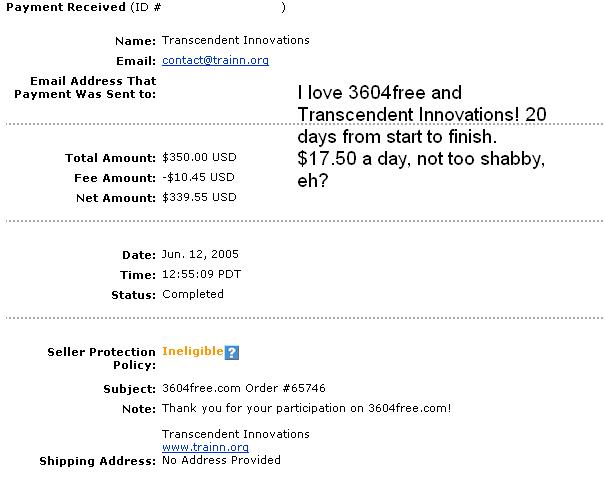This screenshot has height=481, width=605.
Task: Open the www.trainn.org website link
Action: (x=205, y=447)
